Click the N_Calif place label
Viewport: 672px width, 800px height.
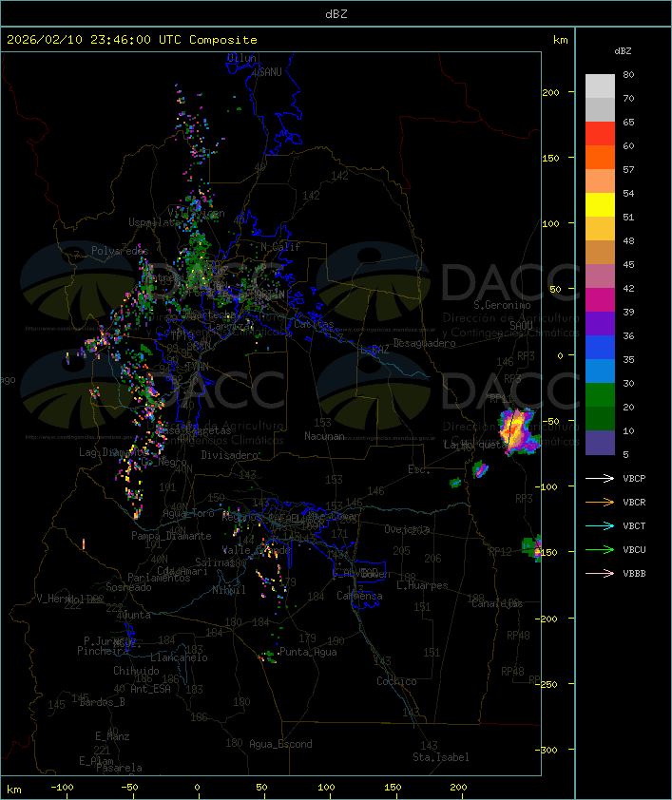click(x=280, y=246)
